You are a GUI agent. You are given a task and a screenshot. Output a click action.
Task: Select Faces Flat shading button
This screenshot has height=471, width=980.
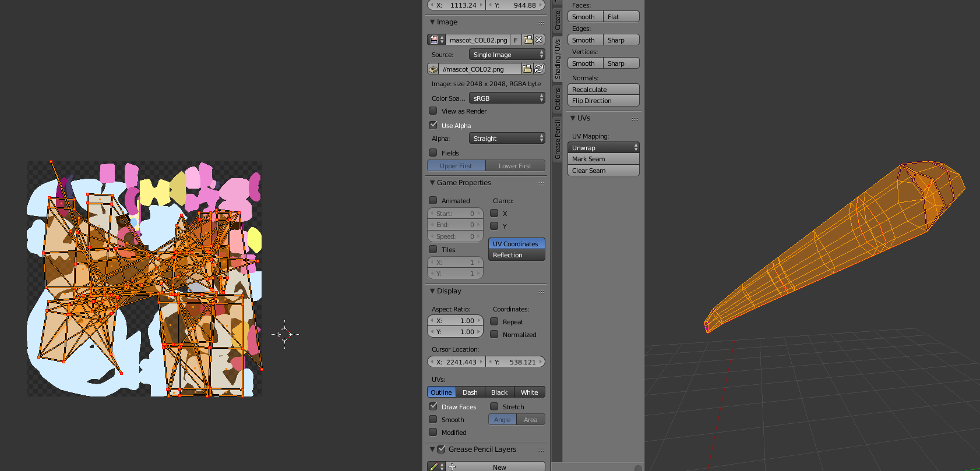[621, 16]
